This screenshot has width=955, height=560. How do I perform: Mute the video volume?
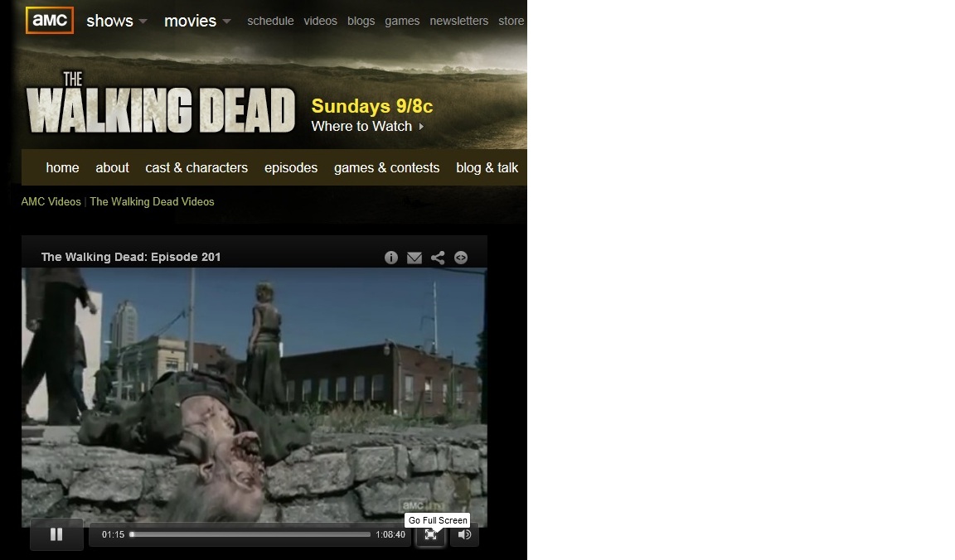[464, 534]
